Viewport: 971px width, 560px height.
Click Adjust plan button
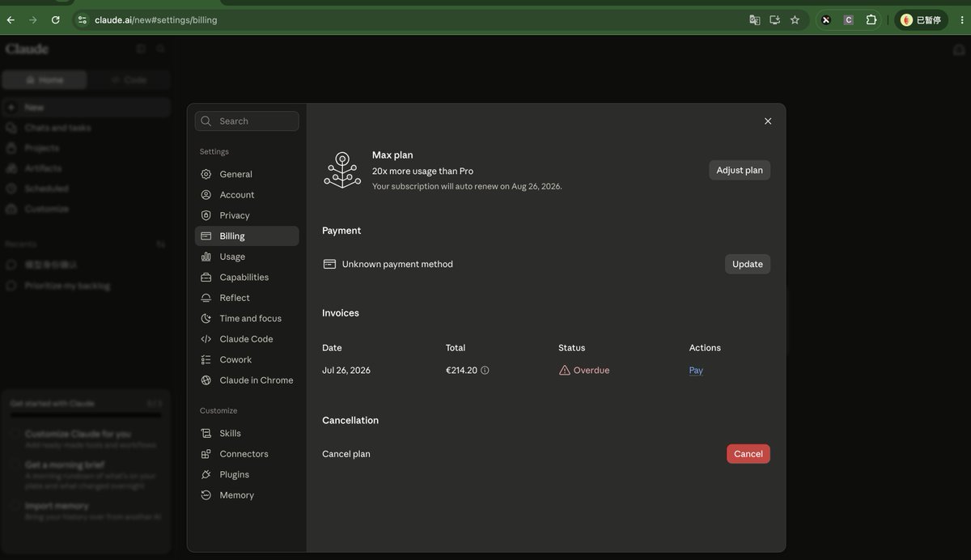pyautogui.click(x=740, y=170)
